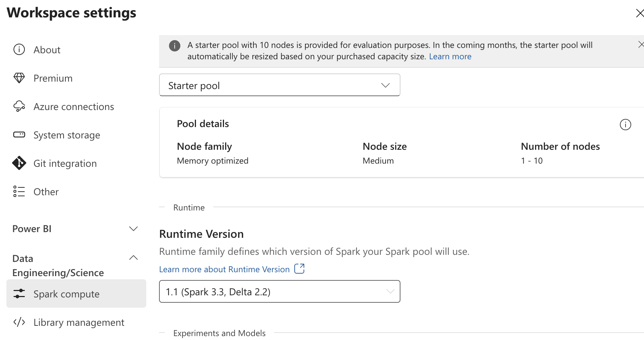Image resolution: width=644 pixels, height=340 pixels.
Task: Select Git integration in the sidebar
Action: [x=65, y=163]
